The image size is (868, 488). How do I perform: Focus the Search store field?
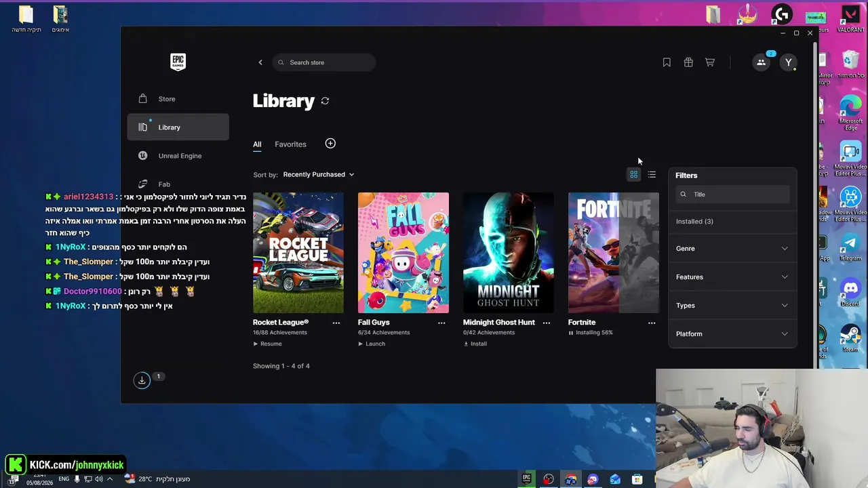click(x=324, y=62)
